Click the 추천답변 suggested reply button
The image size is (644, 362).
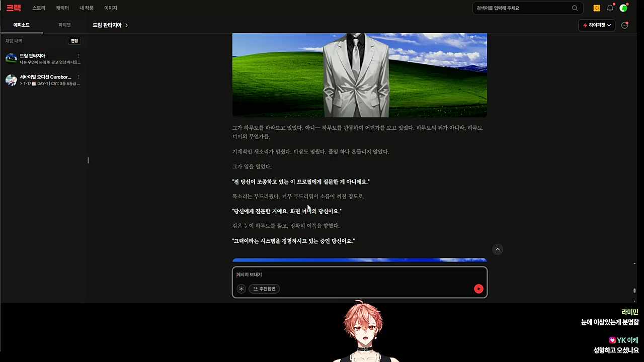pos(265,289)
